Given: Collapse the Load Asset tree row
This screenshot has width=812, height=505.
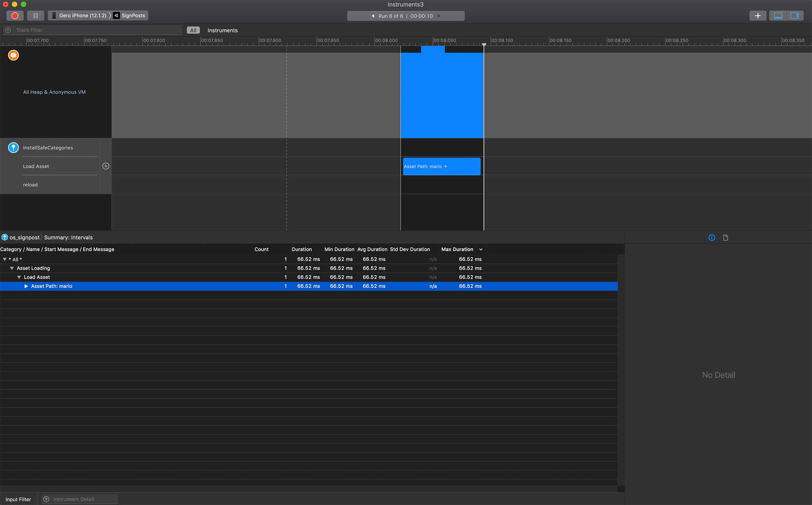Looking at the screenshot, I should [19, 277].
